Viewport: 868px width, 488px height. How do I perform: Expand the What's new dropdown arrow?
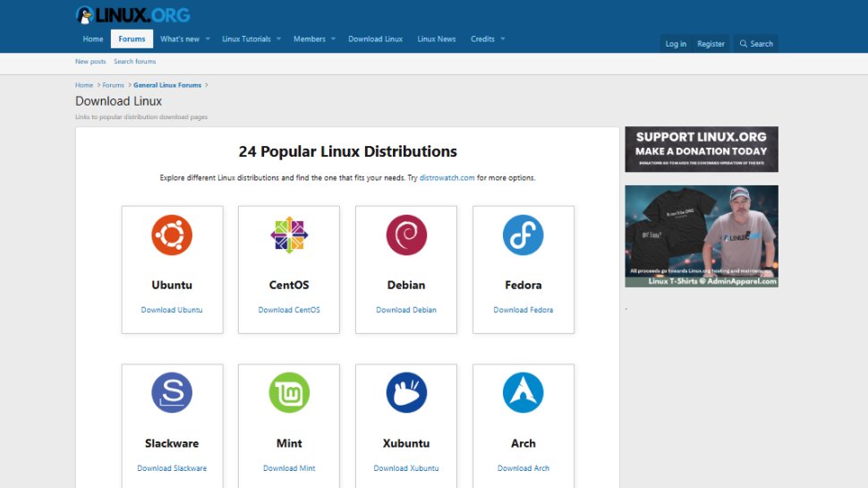point(208,39)
